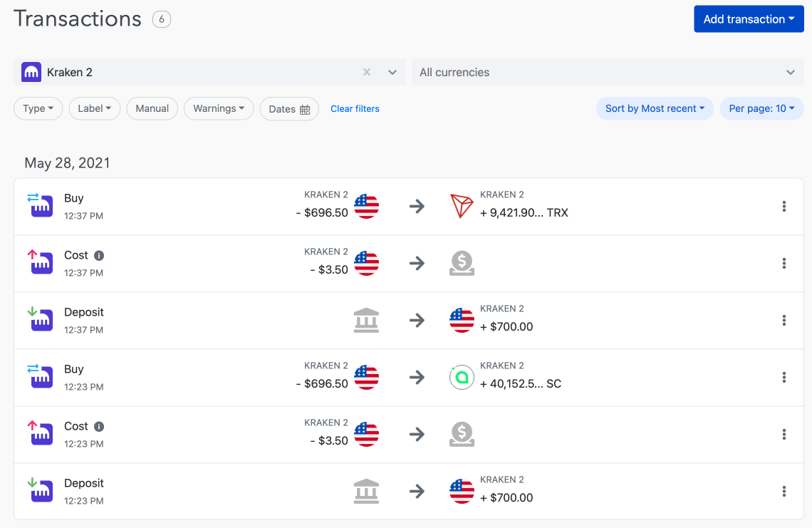Viewport: 812px width, 528px height.
Task: Open the All currencies dropdown
Action: (x=608, y=72)
